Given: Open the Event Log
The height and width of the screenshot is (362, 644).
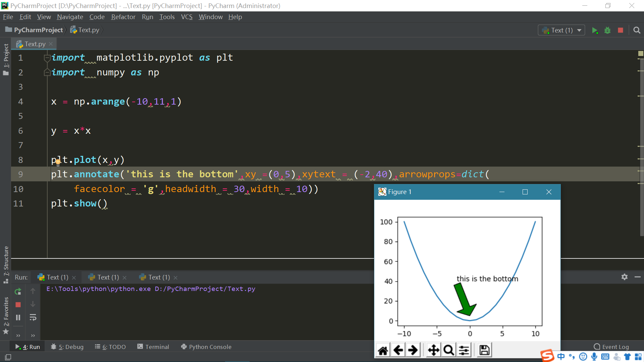Looking at the screenshot, I should tap(611, 347).
